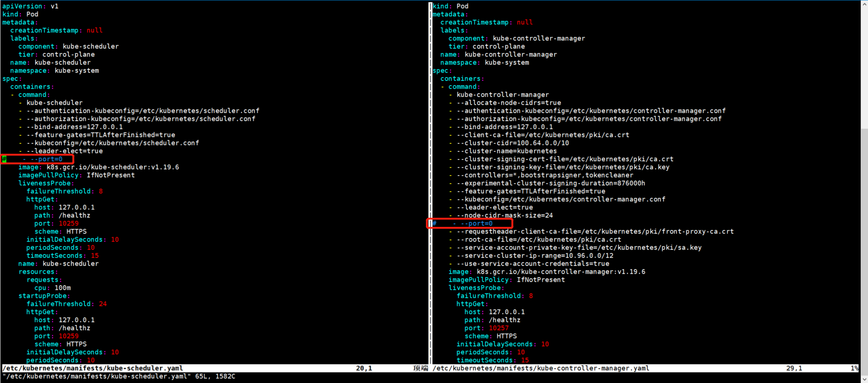Click '--allocate-node-cidrs=true' argument

(x=509, y=103)
